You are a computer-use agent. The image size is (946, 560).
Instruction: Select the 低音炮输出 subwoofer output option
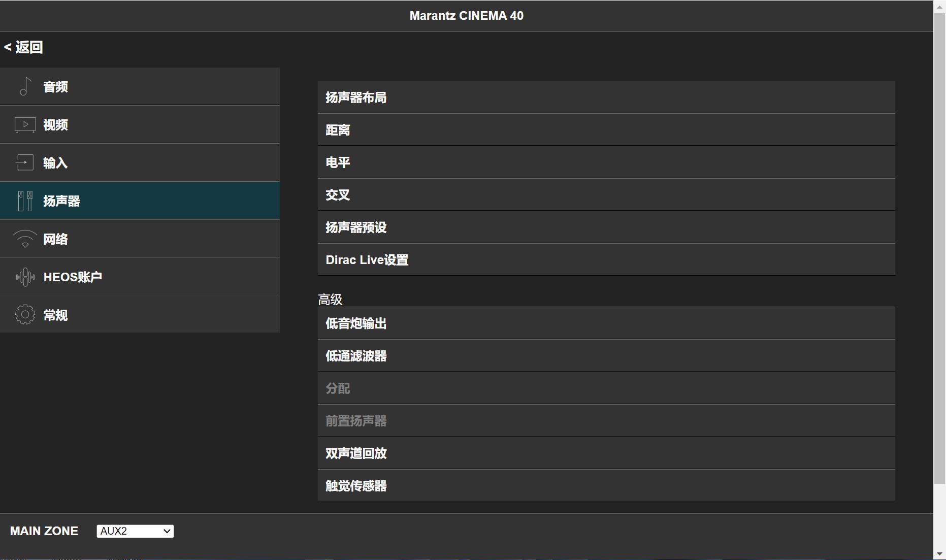click(x=606, y=323)
